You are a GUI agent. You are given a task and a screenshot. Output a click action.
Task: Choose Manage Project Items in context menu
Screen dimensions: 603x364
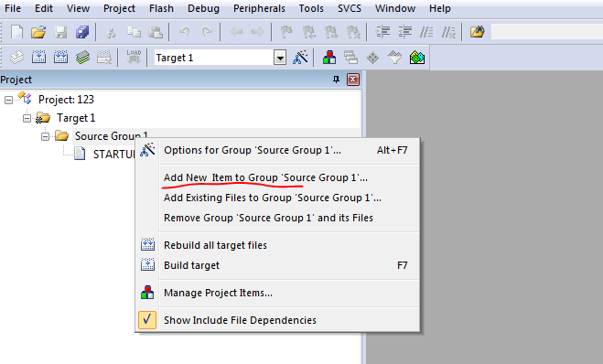pos(278,293)
